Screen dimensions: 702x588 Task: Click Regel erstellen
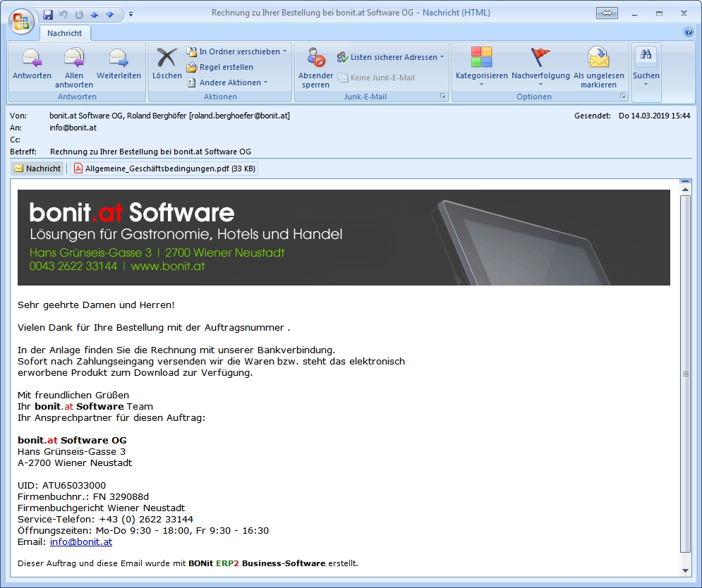[220, 67]
